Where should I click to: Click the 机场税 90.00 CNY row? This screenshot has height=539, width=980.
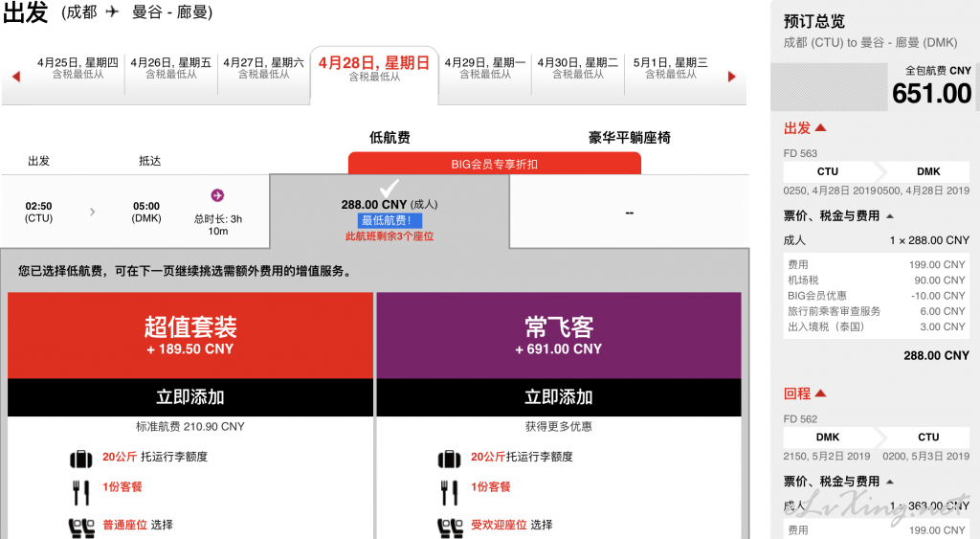[x=877, y=281]
